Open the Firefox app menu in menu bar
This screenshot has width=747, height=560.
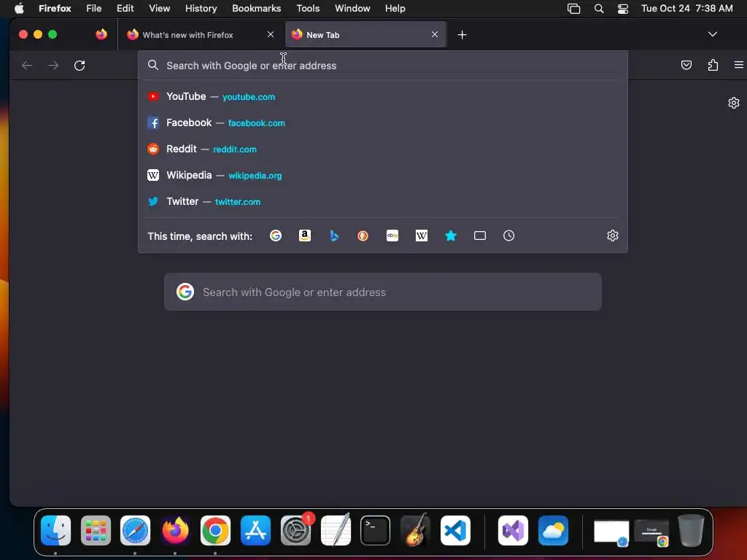pyautogui.click(x=55, y=8)
